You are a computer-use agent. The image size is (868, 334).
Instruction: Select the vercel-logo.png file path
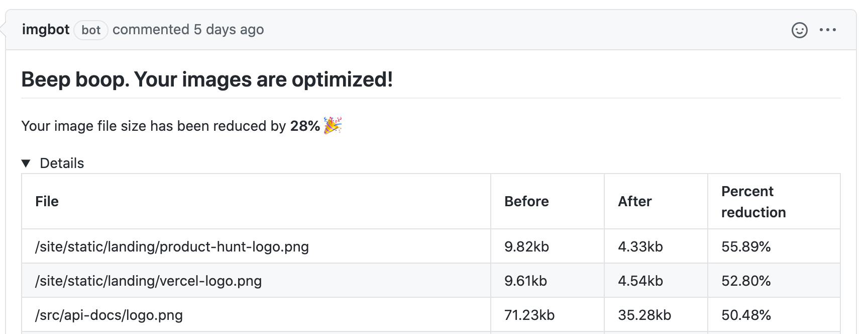click(x=148, y=281)
